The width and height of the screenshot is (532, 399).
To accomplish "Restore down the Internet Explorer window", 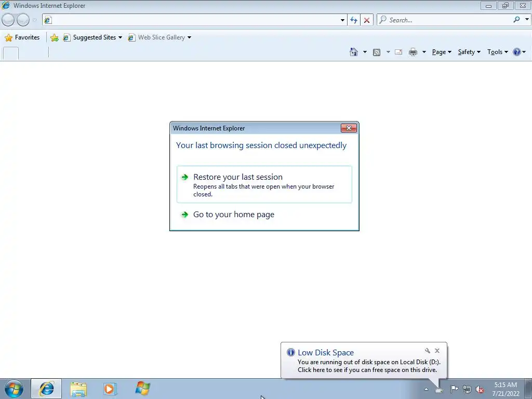I will click(506, 5).
